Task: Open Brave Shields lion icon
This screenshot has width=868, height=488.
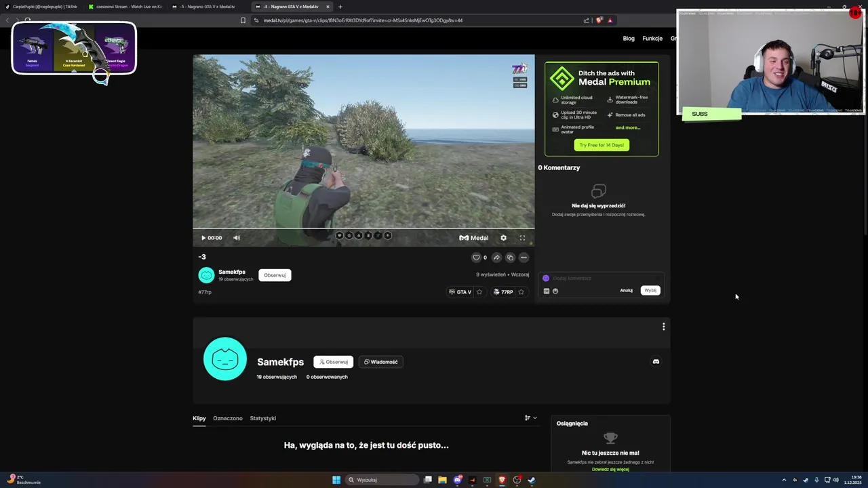Action: (599, 20)
